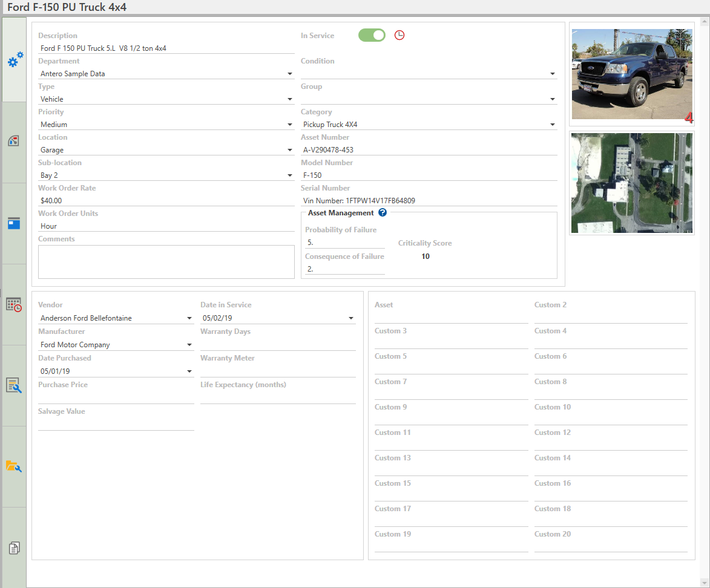Open Date in Service date picker
This screenshot has width=710, height=588.
351,318
